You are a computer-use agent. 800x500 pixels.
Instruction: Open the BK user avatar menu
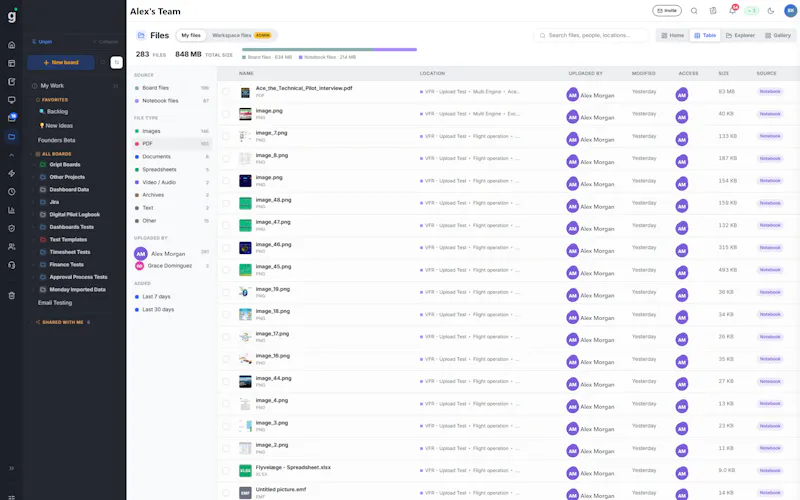point(790,11)
